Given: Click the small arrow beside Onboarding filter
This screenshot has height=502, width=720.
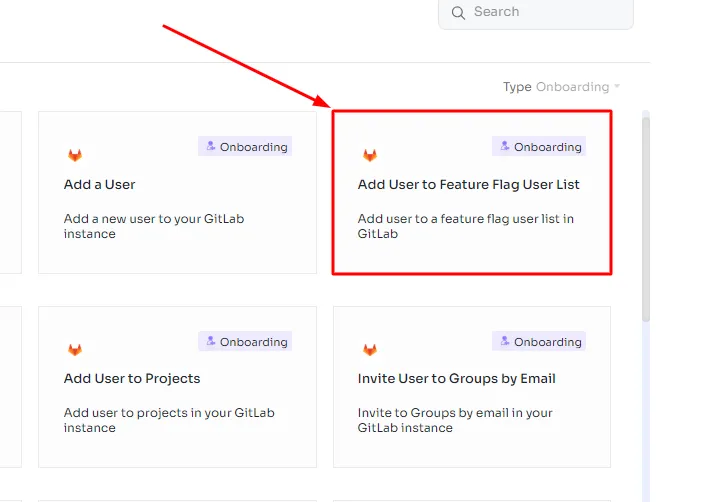Looking at the screenshot, I should point(617,86).
